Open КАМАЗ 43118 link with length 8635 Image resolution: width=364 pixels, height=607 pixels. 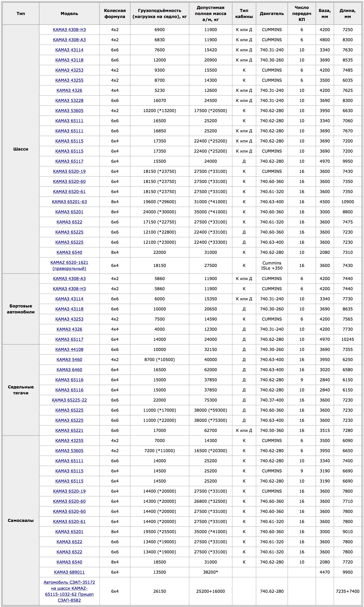pyautogui.click(x=69, y=309)
